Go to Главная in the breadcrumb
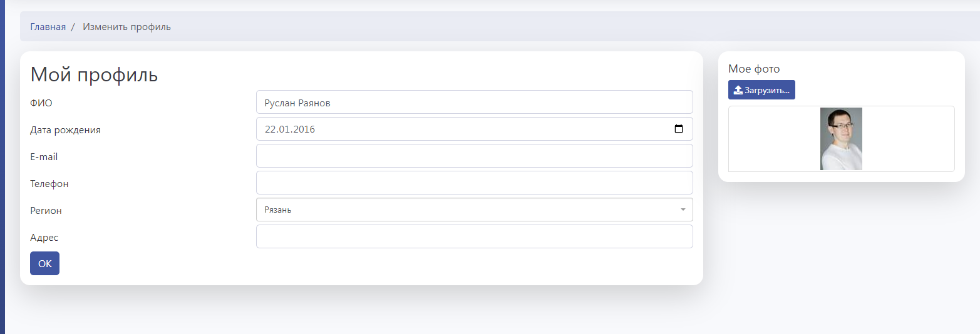 pos(48,27)
